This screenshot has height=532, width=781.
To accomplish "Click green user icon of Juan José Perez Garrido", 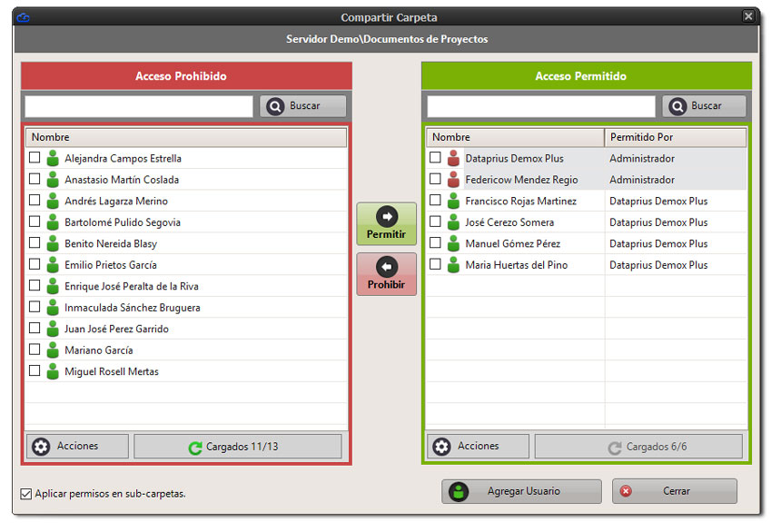I will click(x=53, y=329).
